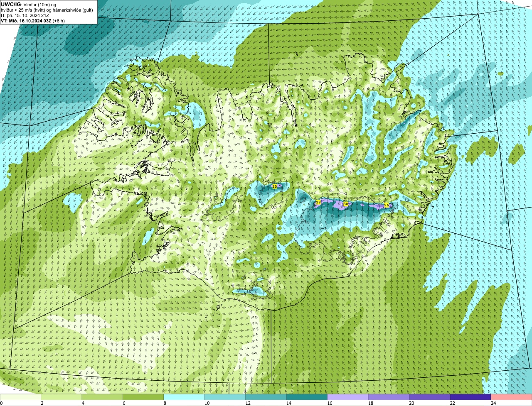Click the legend scale number 18

[x=371, y=403]
